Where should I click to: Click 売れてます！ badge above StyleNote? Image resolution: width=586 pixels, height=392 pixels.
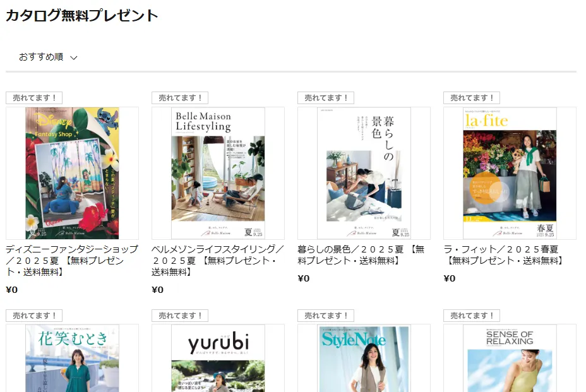click(325, 316)
